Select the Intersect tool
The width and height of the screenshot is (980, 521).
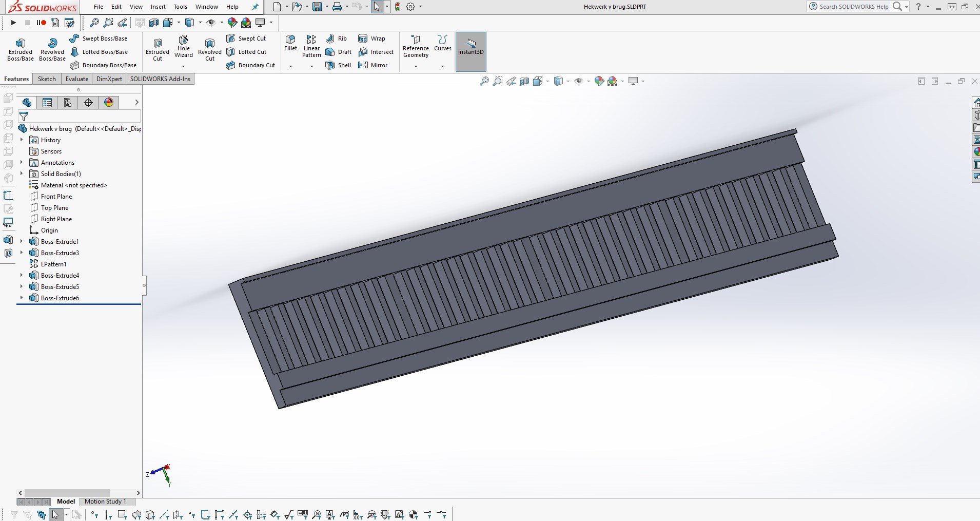376,52
